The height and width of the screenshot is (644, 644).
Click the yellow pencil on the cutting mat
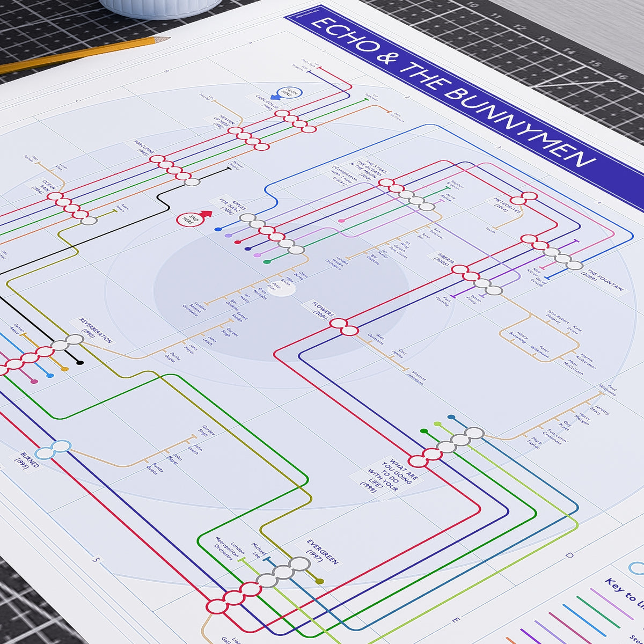[85, 54]
